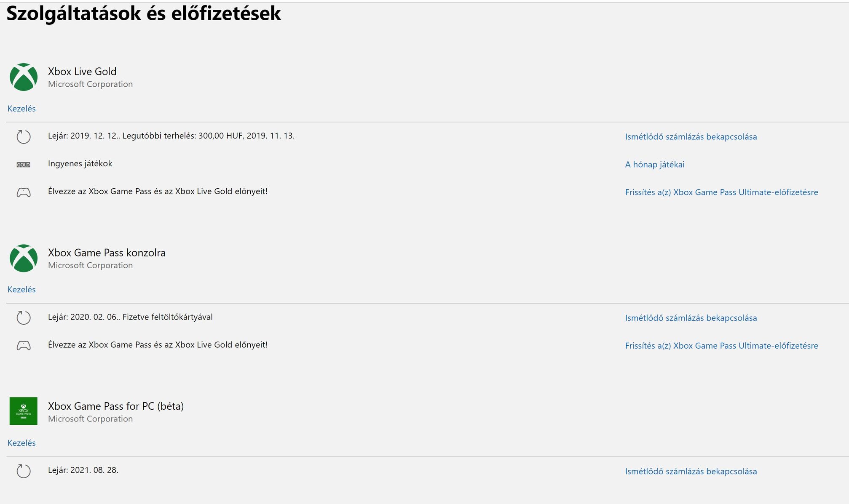The height and width of the screenshot is (504, 849).
Task: Click the GOLD badge icon beside Ingyenes játékok
Action: click(x=24, y=165)
